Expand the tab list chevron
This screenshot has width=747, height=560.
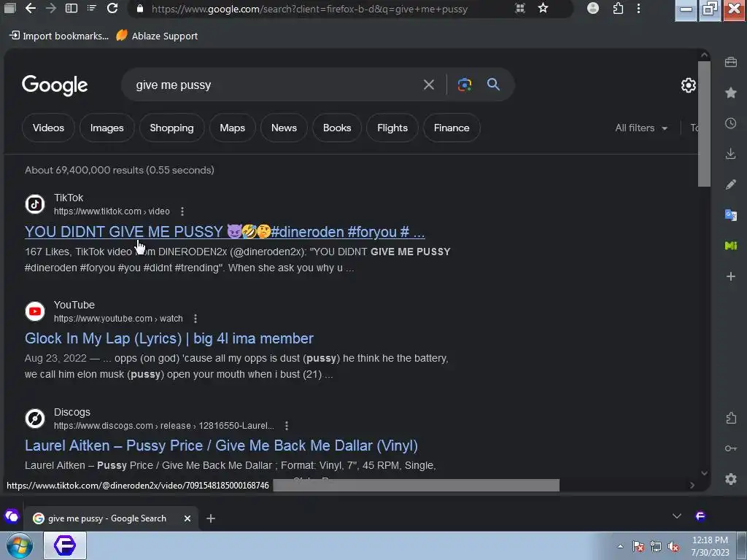(676, 516)
